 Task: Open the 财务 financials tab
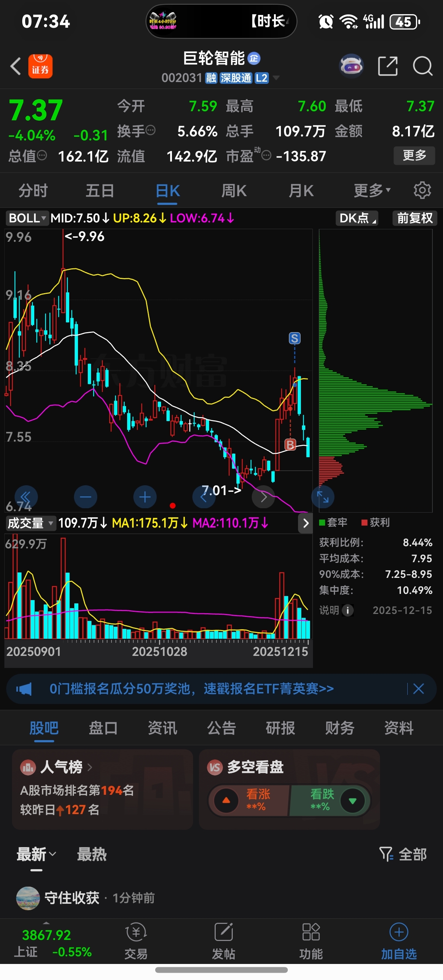click(340, 728)
